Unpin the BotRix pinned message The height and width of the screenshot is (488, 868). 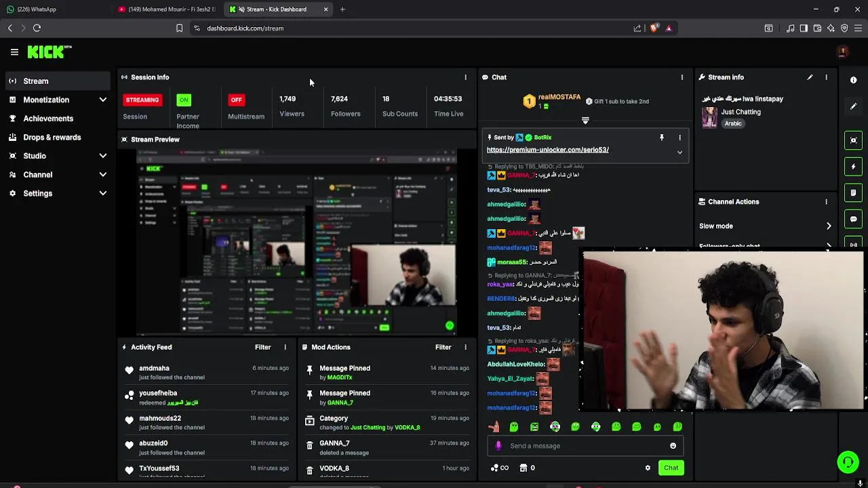pos(662,138)
